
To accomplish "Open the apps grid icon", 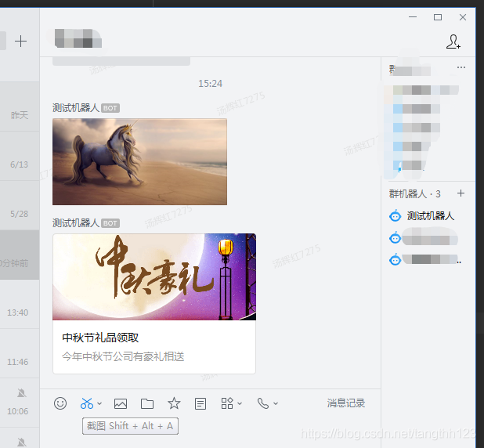I will click(227, 403).
